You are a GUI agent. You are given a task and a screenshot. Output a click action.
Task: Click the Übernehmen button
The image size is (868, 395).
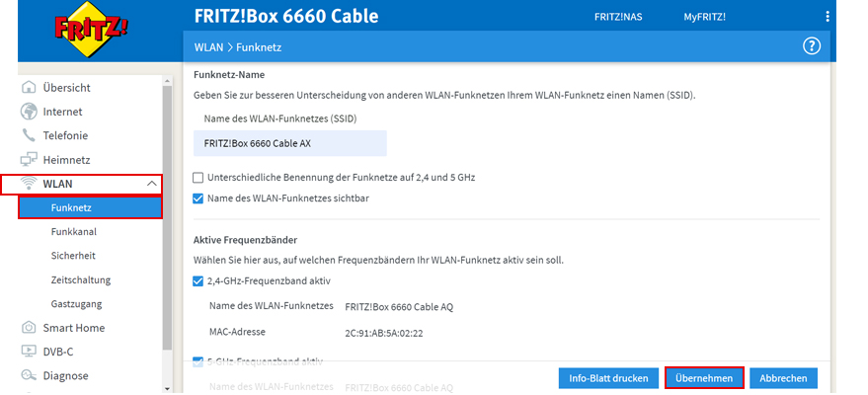pos(704,378)
